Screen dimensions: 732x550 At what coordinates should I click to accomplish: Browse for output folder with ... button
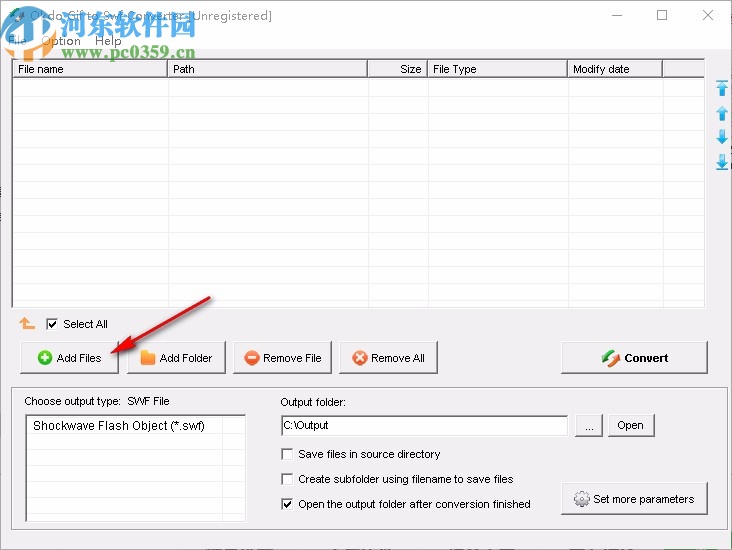589,425
